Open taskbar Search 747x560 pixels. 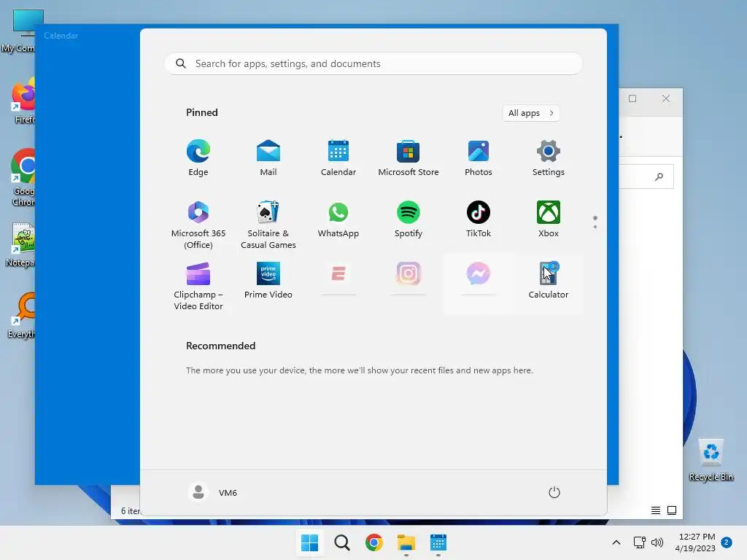tap(341, 542)
